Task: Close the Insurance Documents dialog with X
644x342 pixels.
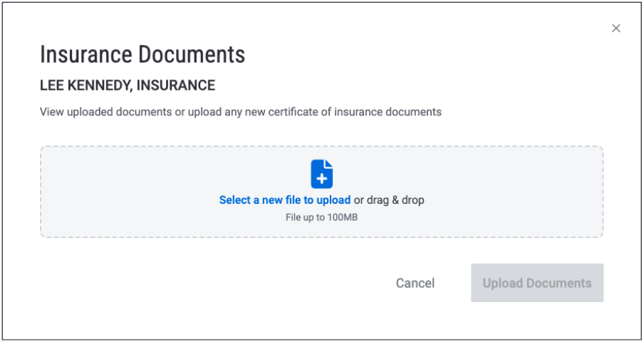Action: click(616, 28)
